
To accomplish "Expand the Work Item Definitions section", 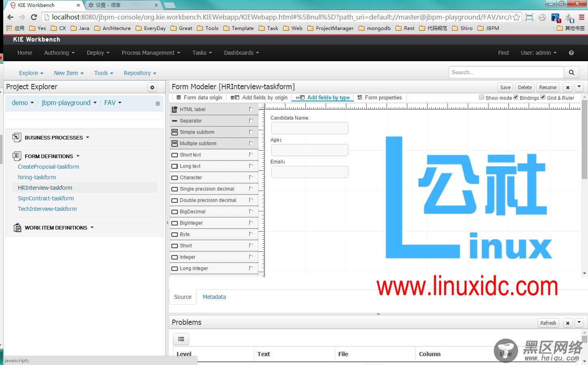I will click(92, 228).
